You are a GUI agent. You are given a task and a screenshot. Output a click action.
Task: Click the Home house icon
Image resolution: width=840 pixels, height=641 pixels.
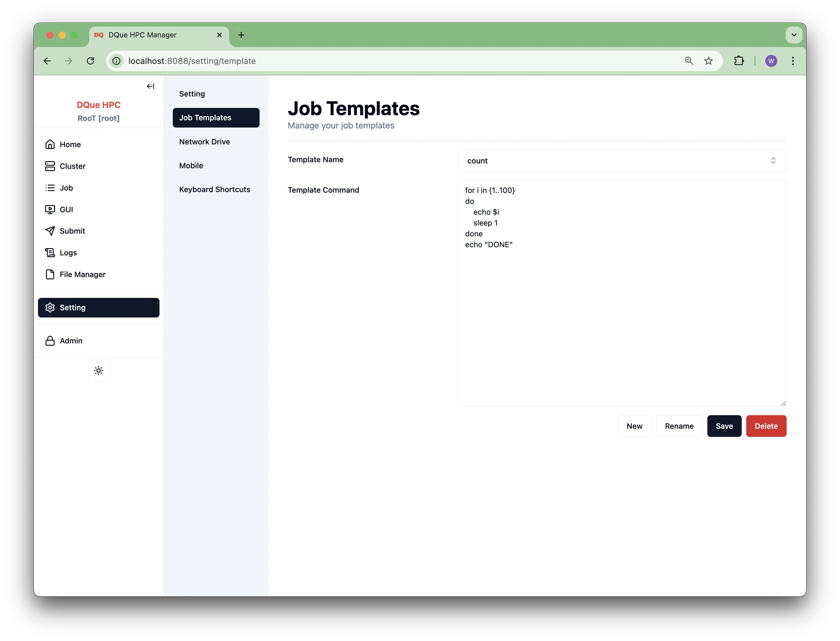[50, 144]
